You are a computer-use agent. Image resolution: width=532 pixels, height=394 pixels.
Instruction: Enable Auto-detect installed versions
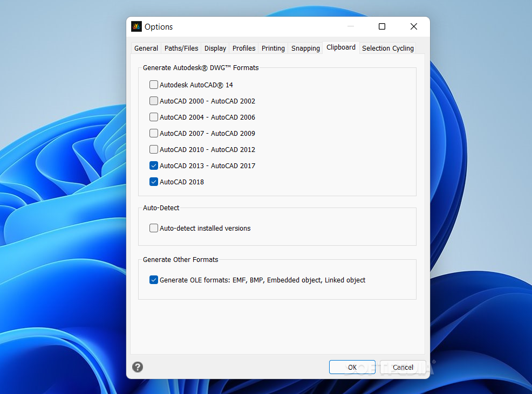(x=154, y=228)
